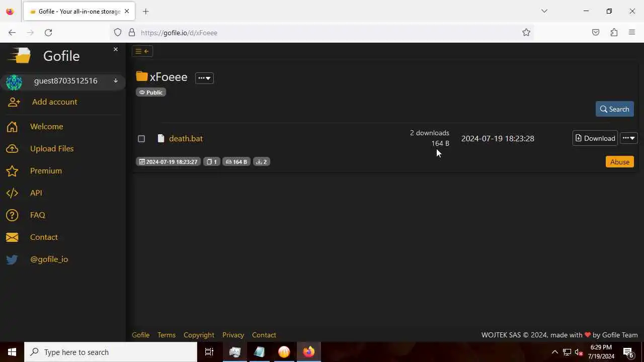Collapse sidebar with the hamburger arrow toggle
The width and height of the screenshot is (644, 362).
(142, 51)
